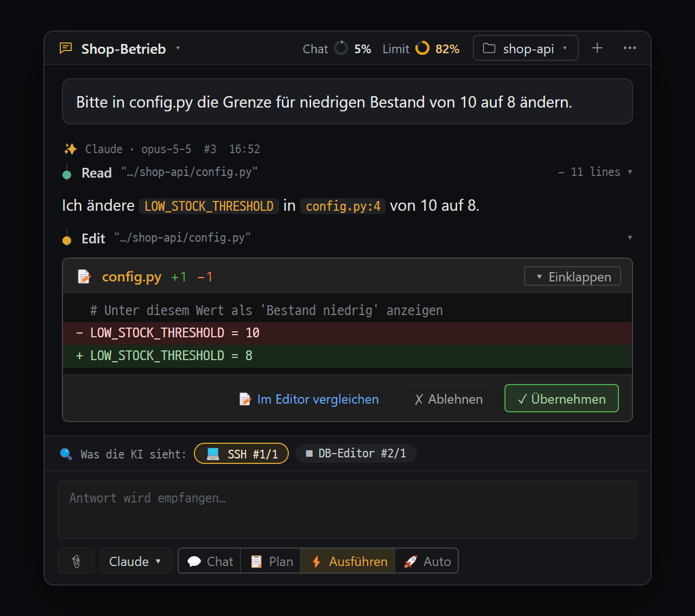Click the chat bubble icon beside Shop-Betrieb
The width and height of the screenshot is (695, 616).
pyautogui.click(x=66, y=48)
